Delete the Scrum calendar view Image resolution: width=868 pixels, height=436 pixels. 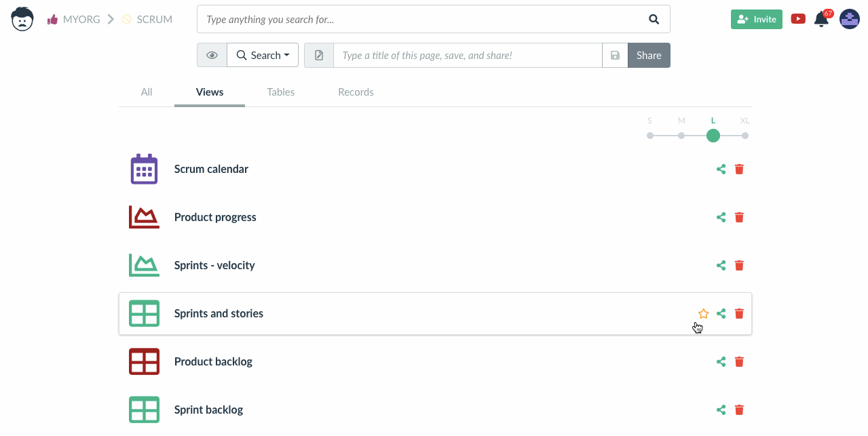coord(740,170)
